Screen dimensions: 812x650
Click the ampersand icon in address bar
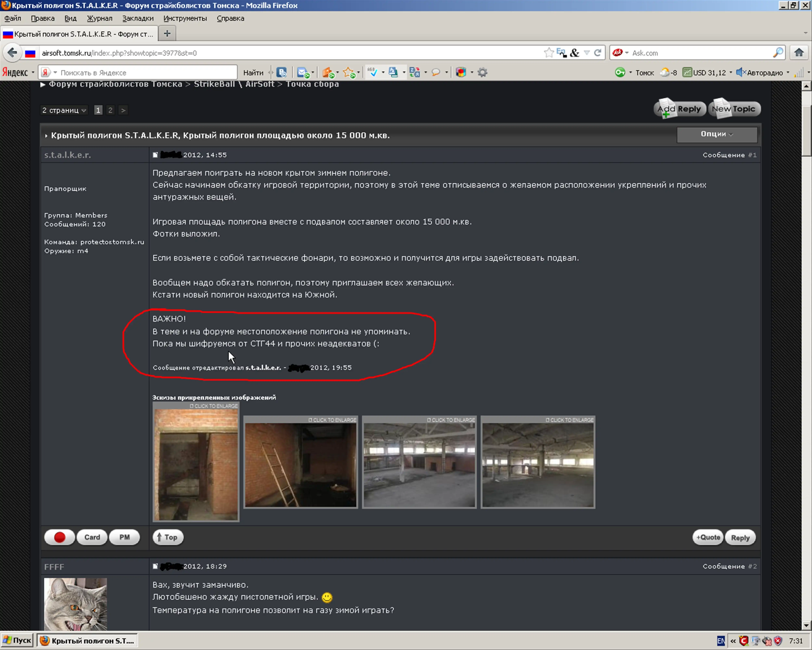click(574, 53)
